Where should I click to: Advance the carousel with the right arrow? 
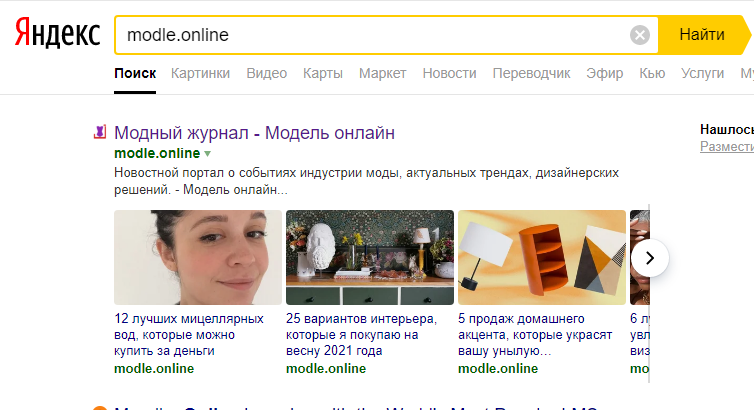(650, 258)
